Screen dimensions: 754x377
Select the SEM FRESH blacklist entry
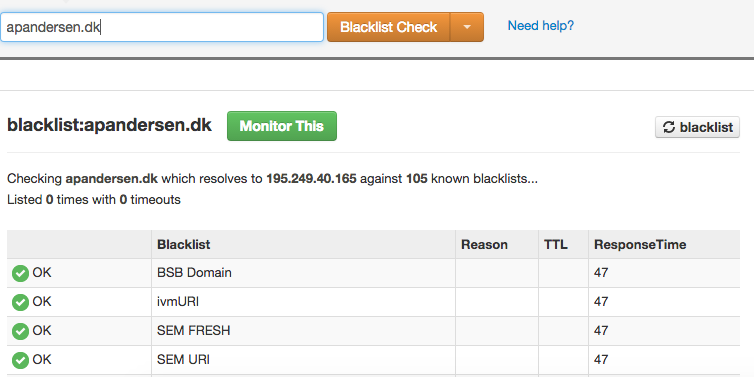194,330
